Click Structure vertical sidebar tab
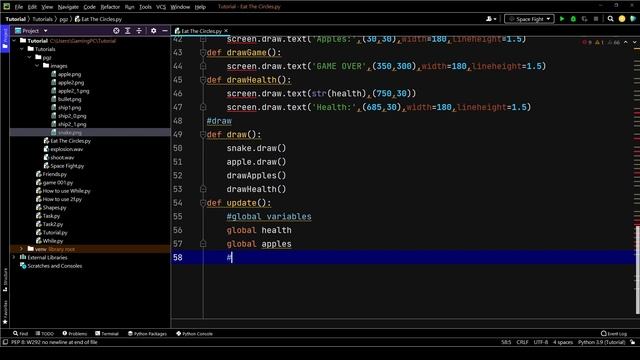This screenshot has width=640, height=360. coord(5,280)
